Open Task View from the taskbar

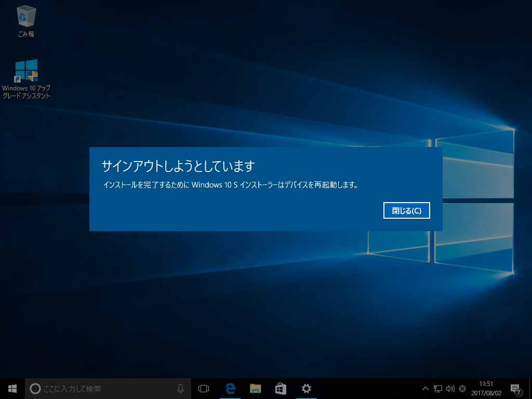coord(204,389)
